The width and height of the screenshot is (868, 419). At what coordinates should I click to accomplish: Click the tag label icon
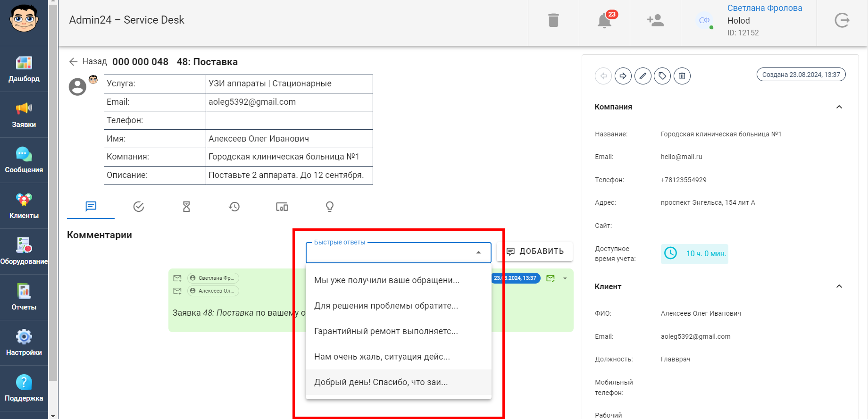(662, 76)
